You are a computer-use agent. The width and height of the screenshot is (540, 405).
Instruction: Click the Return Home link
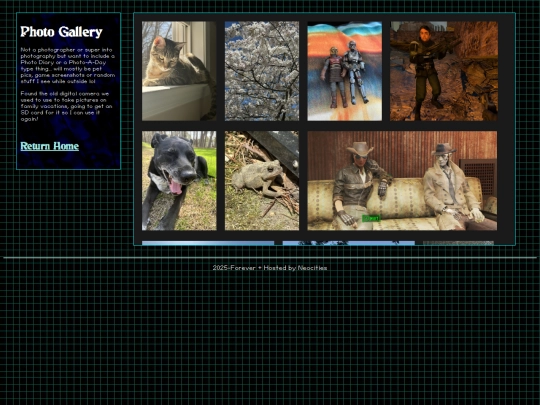(50, 146)
